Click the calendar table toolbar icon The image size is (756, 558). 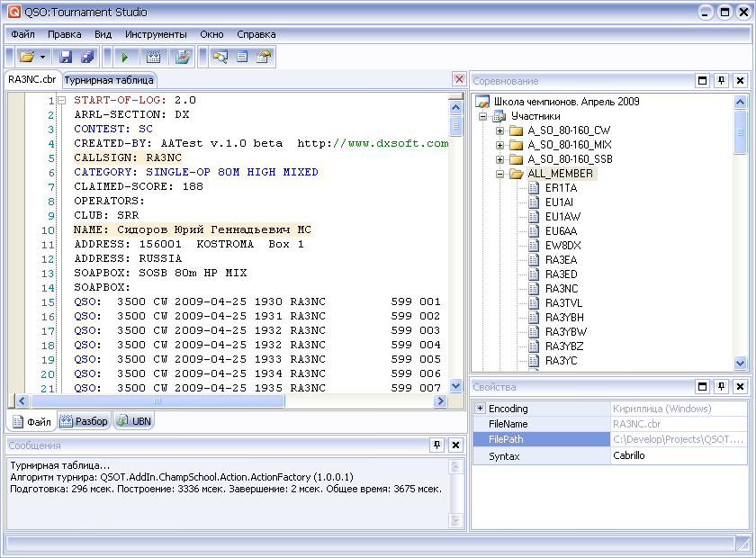(x=154, y=57)
